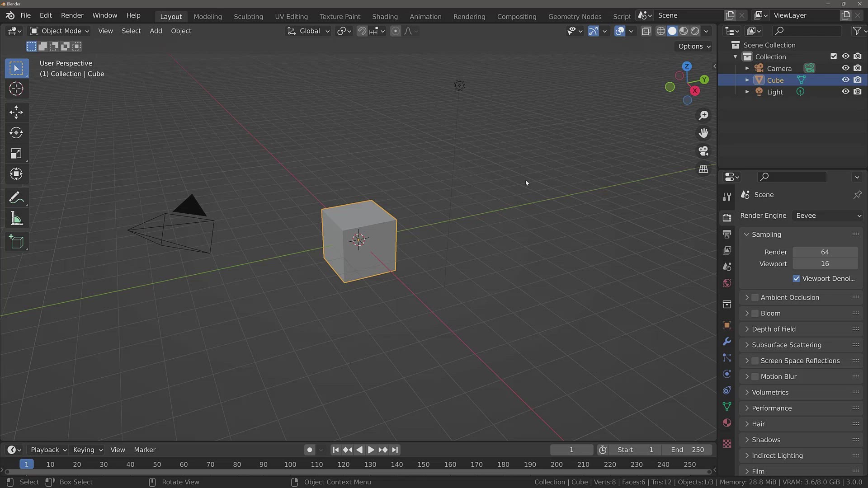868x488 pixels.
Task: Select the Rotate tool
Action: 16,133
